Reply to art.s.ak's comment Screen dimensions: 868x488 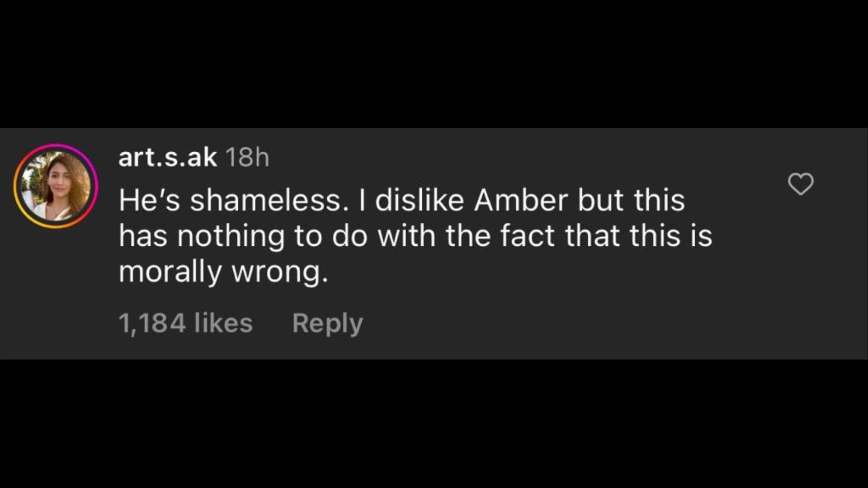[x=327, y=322]
